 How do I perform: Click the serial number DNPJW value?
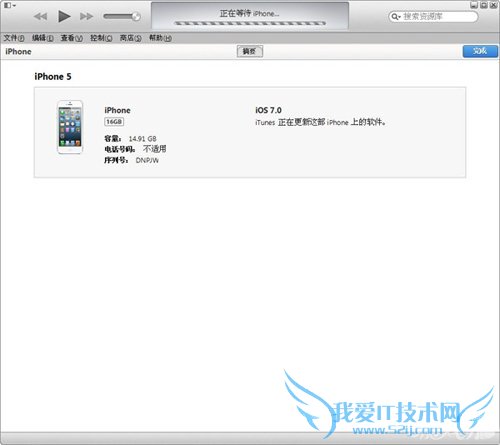147,160
